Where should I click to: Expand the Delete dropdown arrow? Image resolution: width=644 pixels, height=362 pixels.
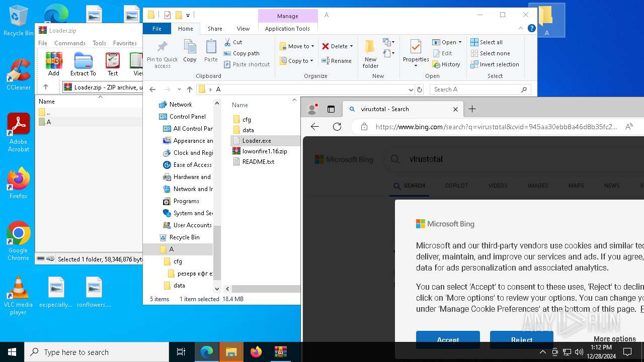[x=351, y=46]
